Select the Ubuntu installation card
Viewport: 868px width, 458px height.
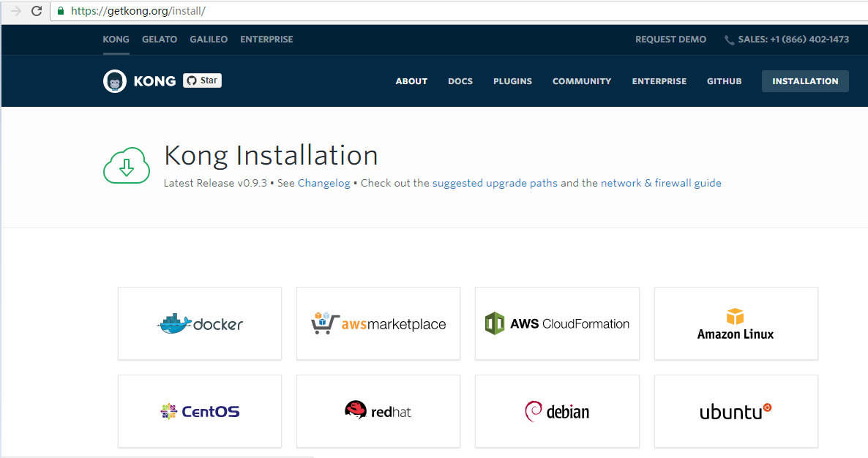(x=736, y=411)
